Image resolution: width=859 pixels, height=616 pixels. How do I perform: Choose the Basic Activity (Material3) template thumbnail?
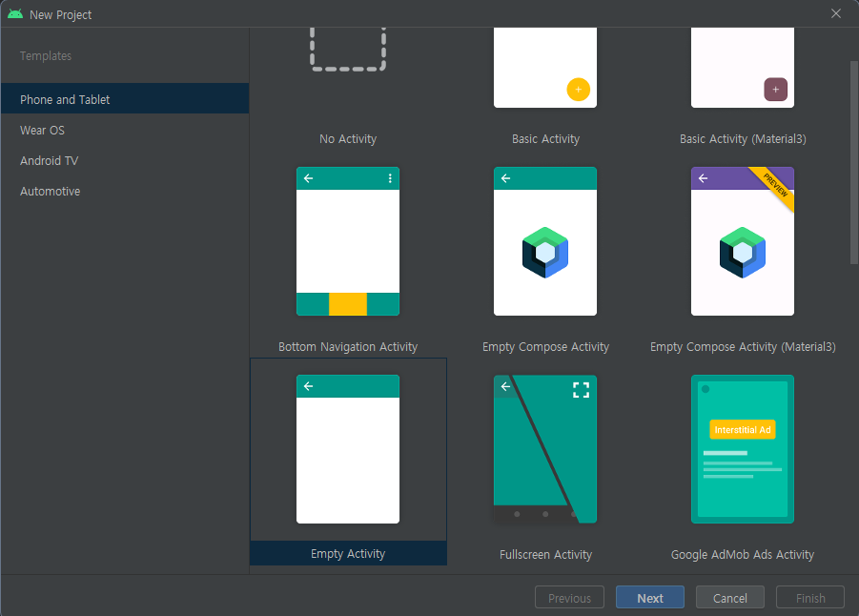click(x=743, y=68)
